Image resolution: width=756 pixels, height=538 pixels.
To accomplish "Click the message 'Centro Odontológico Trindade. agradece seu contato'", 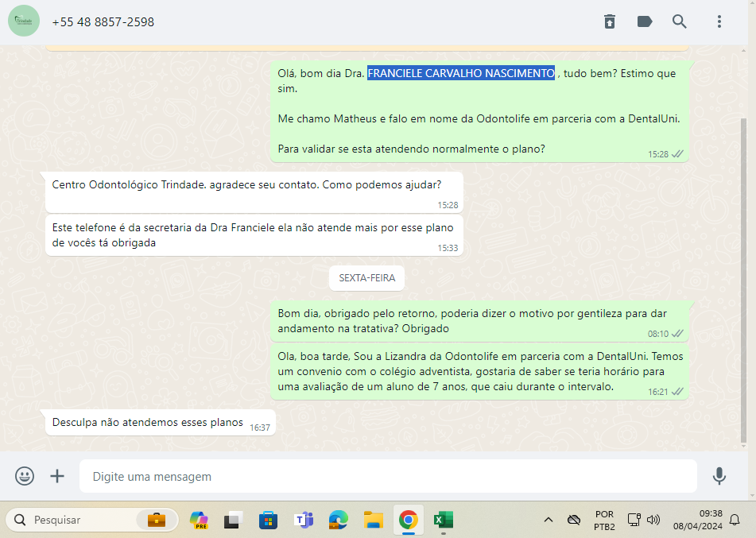I will click(x=254, y=192).
